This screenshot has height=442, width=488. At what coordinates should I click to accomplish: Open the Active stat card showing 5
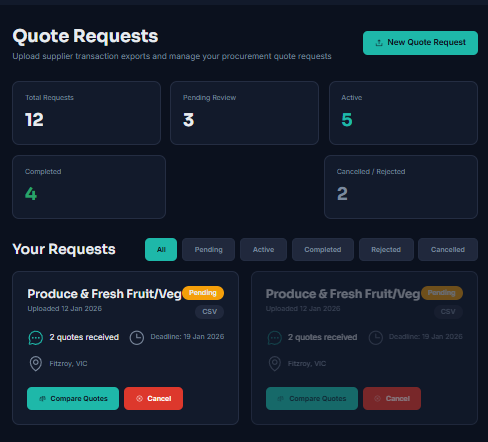pyautogui.click(x=403, y=113)
